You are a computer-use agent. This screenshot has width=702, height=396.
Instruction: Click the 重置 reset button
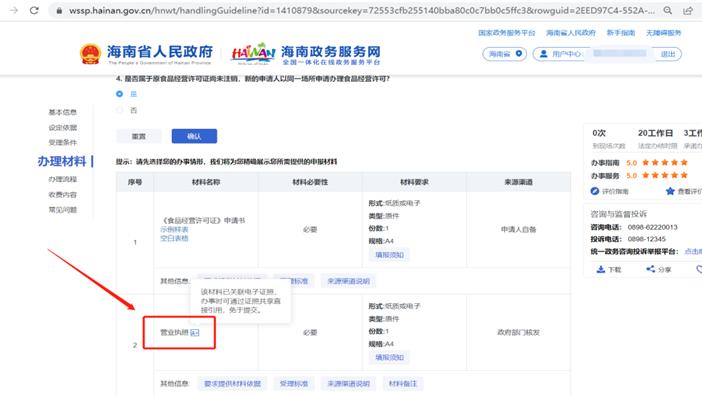click(x=138, y=136)
